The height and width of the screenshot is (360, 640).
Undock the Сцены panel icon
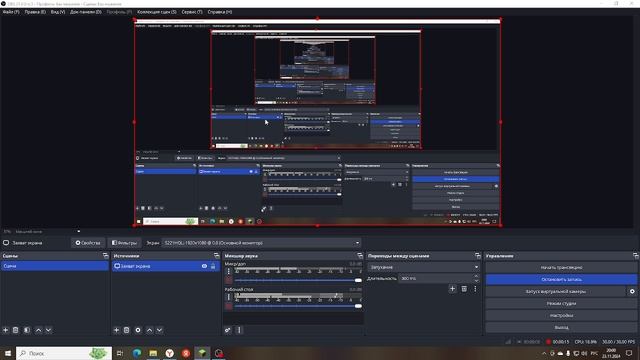coord(106,256)
